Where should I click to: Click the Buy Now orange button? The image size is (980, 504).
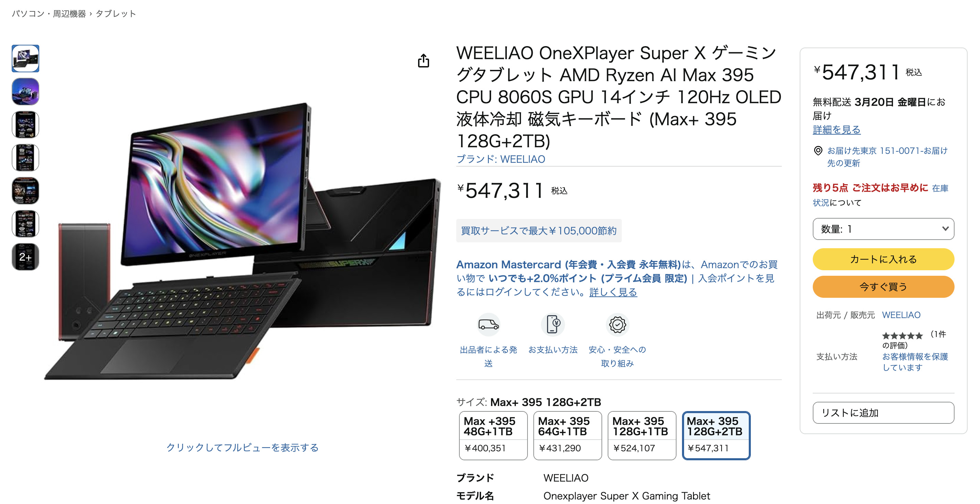tap(883, 287)
